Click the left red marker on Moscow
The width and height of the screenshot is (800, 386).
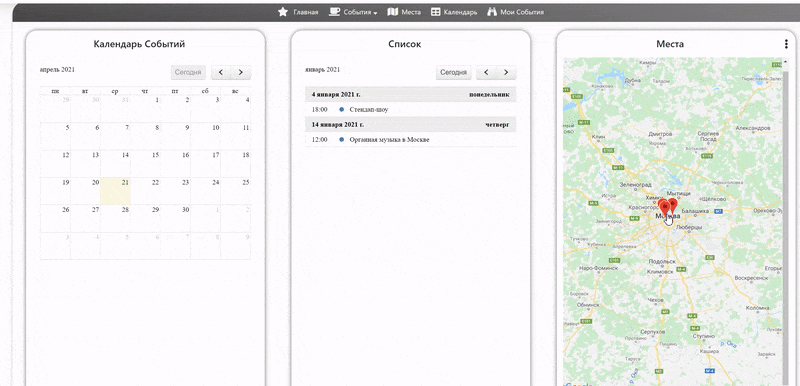coord(664,208)
